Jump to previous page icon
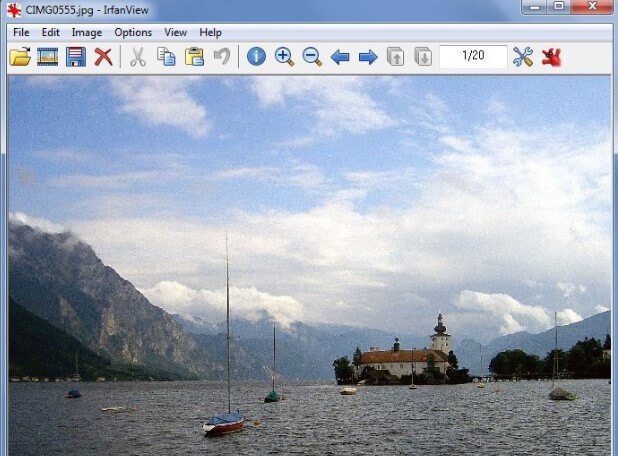 click(395, 57)
